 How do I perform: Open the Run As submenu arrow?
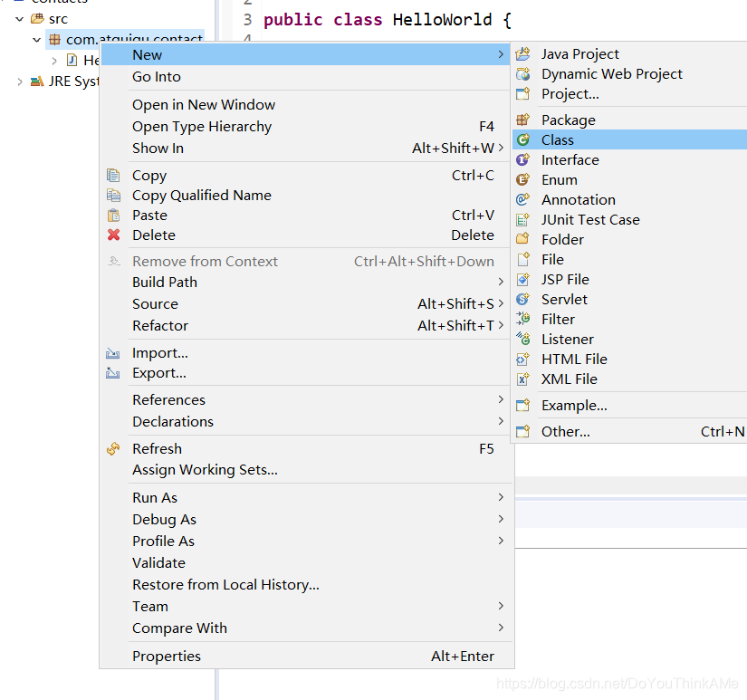click(501, 497)
